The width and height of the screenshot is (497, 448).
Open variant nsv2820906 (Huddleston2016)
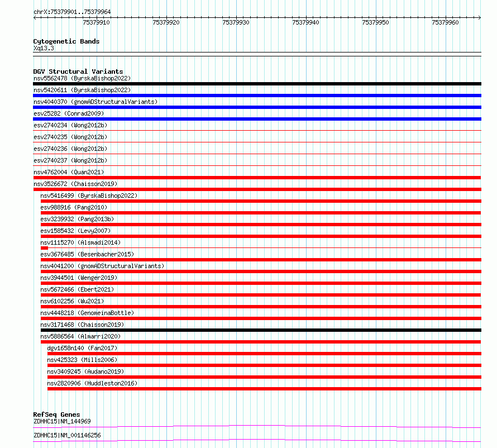92,383
